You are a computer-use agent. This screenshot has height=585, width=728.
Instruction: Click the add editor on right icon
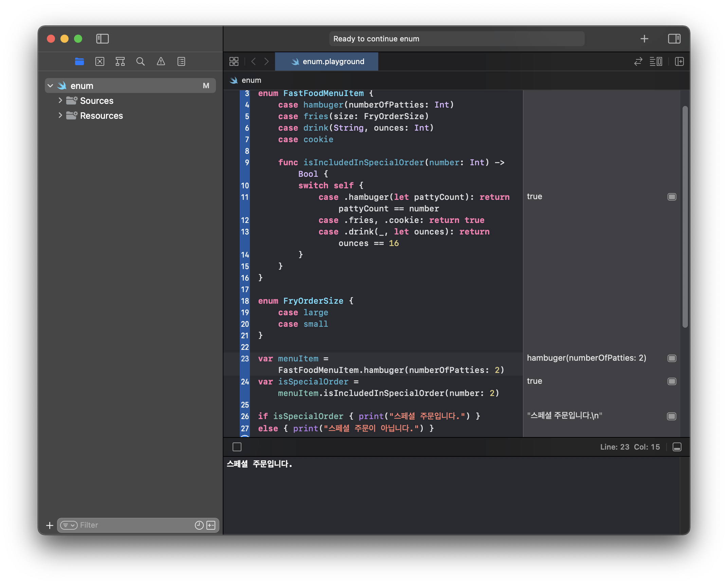(x=679, y=61)
